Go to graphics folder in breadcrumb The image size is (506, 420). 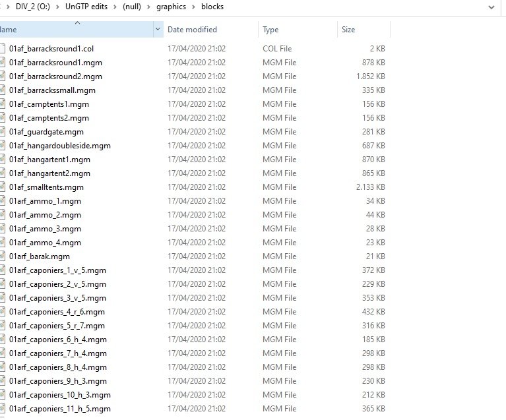pos(171,7)
